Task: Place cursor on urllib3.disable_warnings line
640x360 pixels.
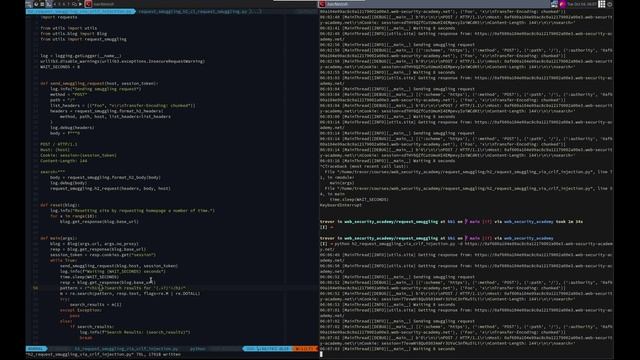Action: point(122,61)
